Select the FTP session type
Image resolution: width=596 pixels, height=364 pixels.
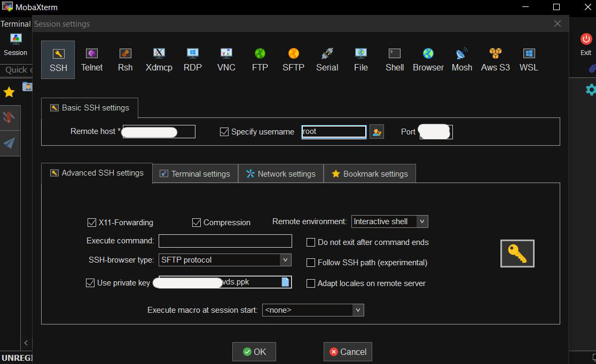pyautogui.click(x=260, y=60)
